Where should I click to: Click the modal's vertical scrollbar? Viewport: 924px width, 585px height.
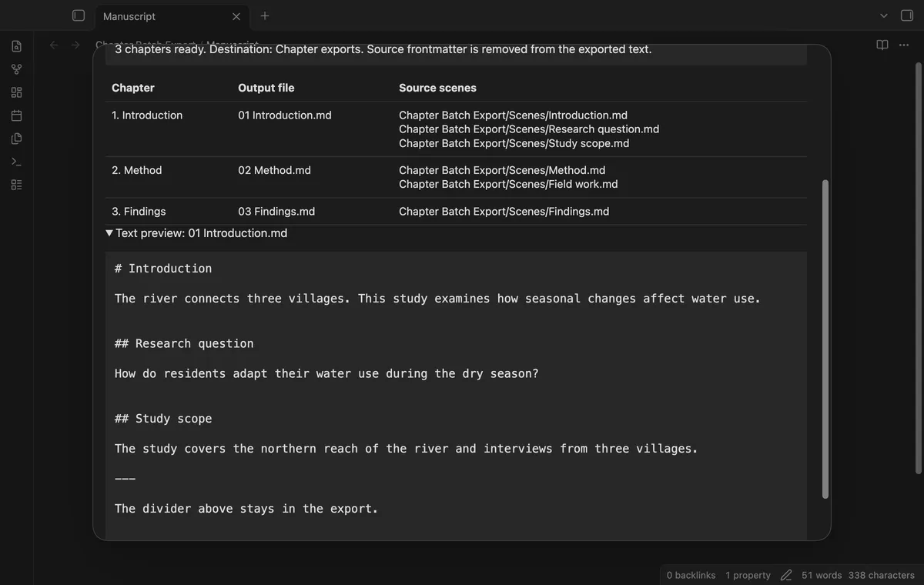pyautogui.click(x=825, y=339)
